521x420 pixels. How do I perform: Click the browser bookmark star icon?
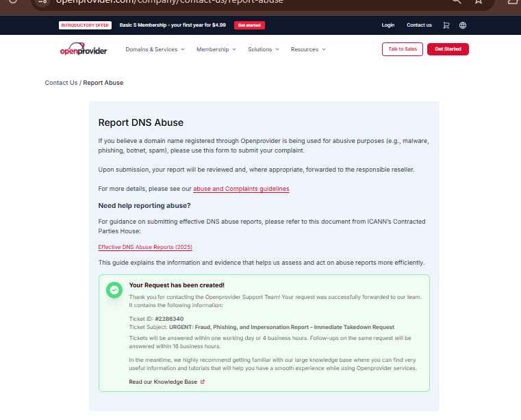pos(479,1)
